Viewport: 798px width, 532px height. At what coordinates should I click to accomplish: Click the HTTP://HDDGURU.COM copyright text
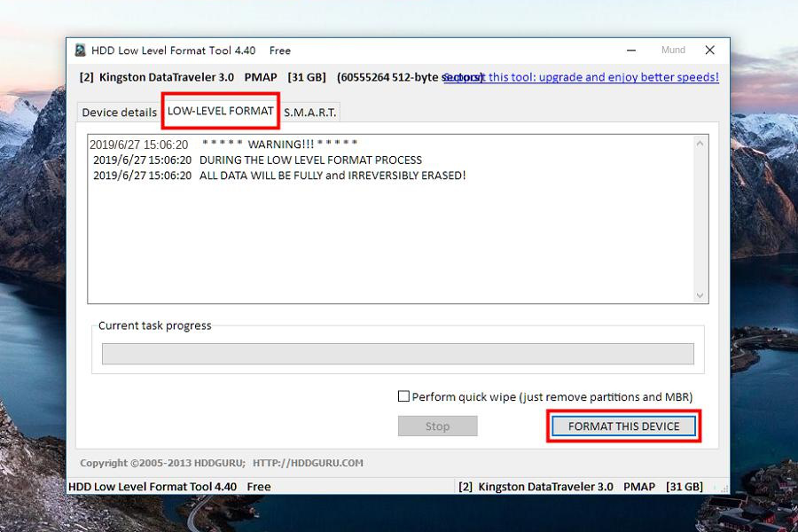[308, 463]
